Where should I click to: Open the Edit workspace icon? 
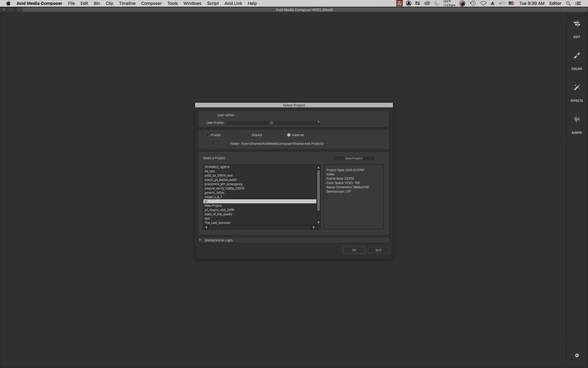(577, 24)
